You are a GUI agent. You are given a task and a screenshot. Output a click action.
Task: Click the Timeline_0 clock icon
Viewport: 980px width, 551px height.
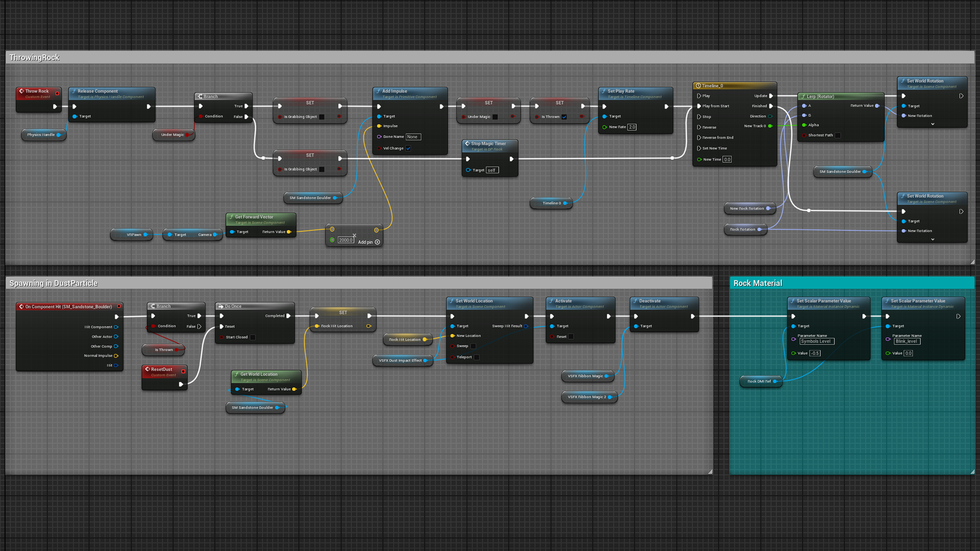698,86
